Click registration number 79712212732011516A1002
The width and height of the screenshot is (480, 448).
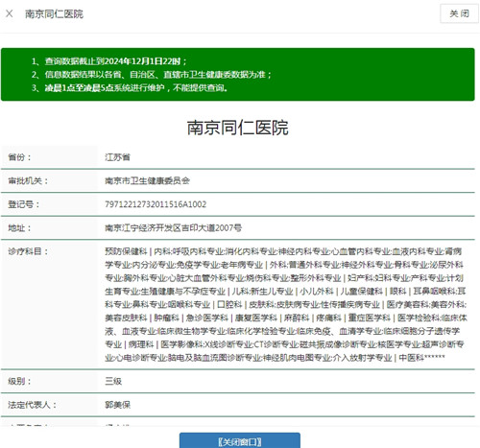click(156, 204)
